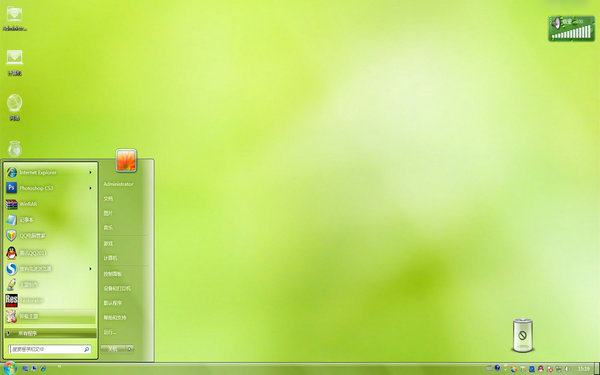The height and width of the screenshot is (375, 600).
Task: Click the shutdown (关机) button
Action: (x=113, y=349)
